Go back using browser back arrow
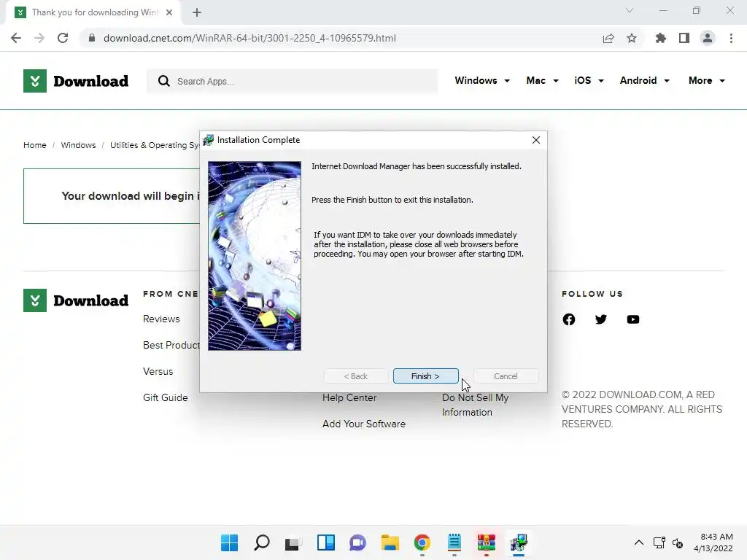Viewport: 747px width, 560px height. click(x=16, y=38)
